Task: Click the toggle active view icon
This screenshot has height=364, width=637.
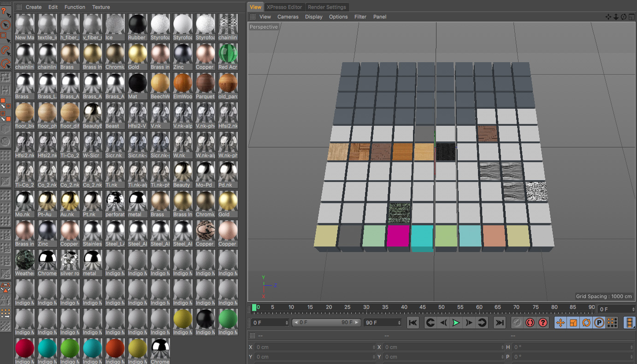Action: pos(631,17)
